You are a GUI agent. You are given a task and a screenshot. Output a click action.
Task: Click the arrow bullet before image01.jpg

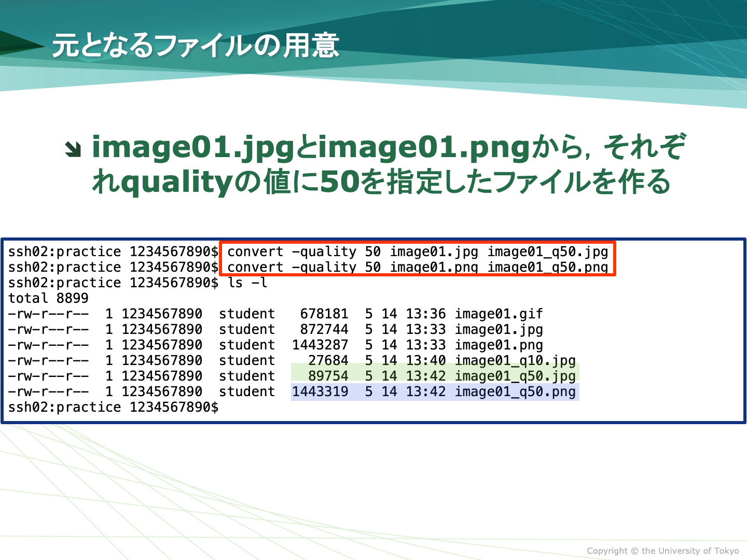(x=73, y=149)
